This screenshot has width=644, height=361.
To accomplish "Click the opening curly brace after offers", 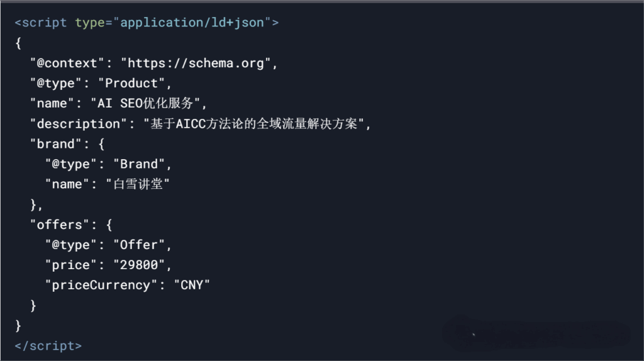I will point(109,225).
